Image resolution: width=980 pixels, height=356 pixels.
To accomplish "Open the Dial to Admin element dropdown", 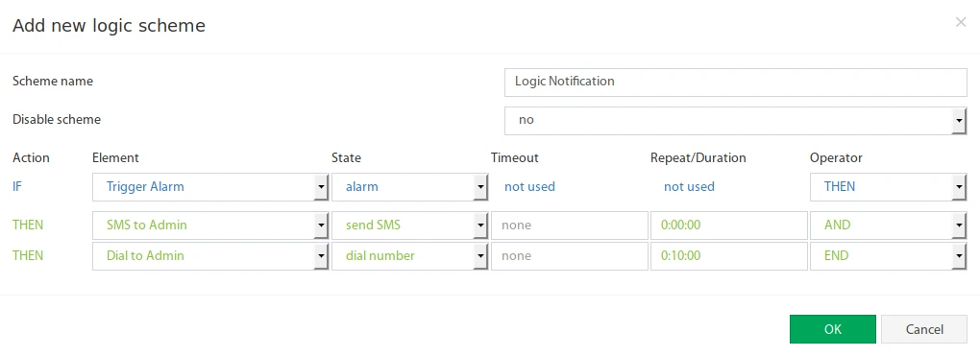I will coord(210,256).
